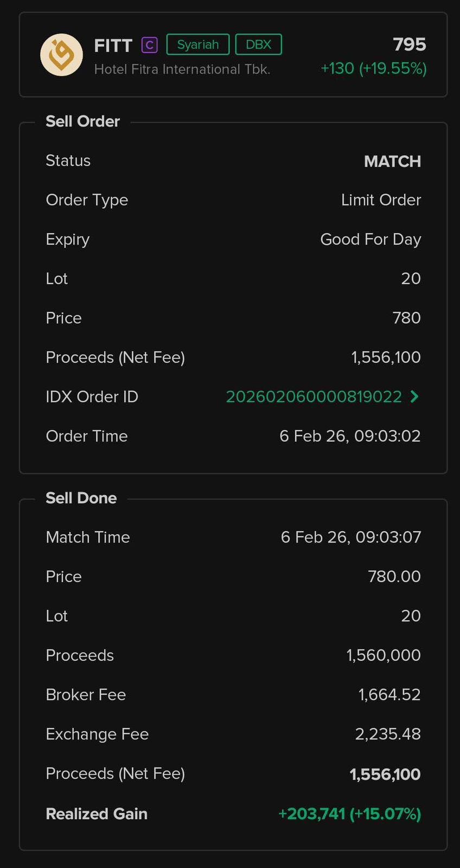
Task: Click the MATCH status value
Action: coord(392,161)
